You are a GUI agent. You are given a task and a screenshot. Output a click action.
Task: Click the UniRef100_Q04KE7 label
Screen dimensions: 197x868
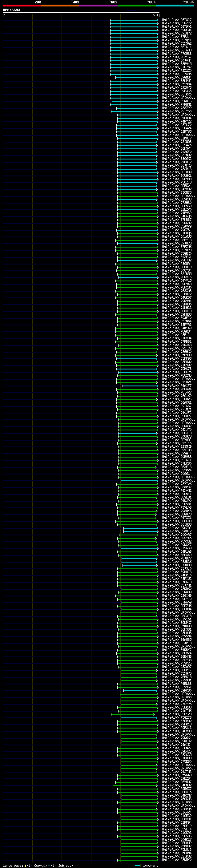176,839
